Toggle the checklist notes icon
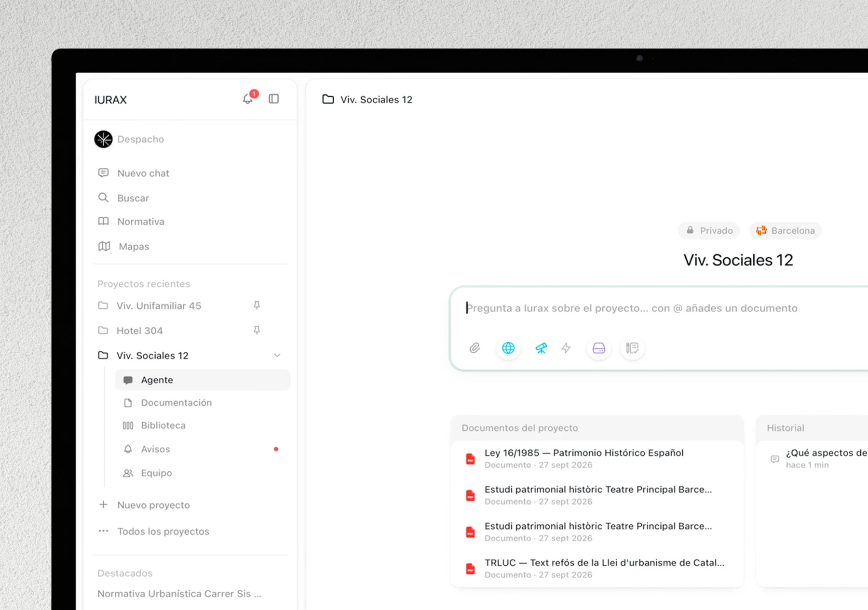This screenshot has height=610, width=868. point(632,348)
